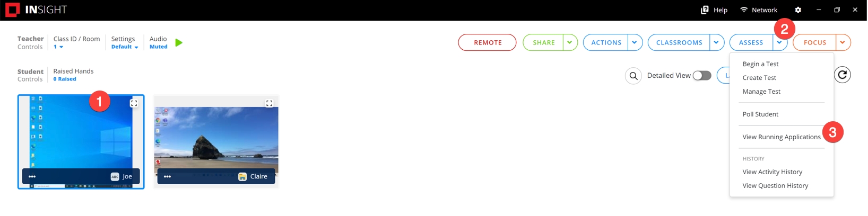Screen dimensions: 868x216
Task: Open the settings gear in title bar
Action: click(798, 10)
